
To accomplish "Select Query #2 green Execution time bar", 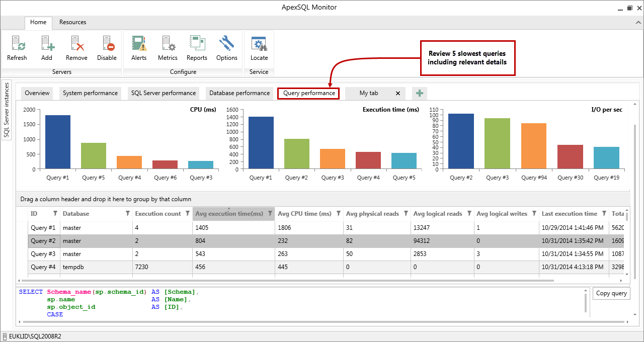I will click(297, 154).
